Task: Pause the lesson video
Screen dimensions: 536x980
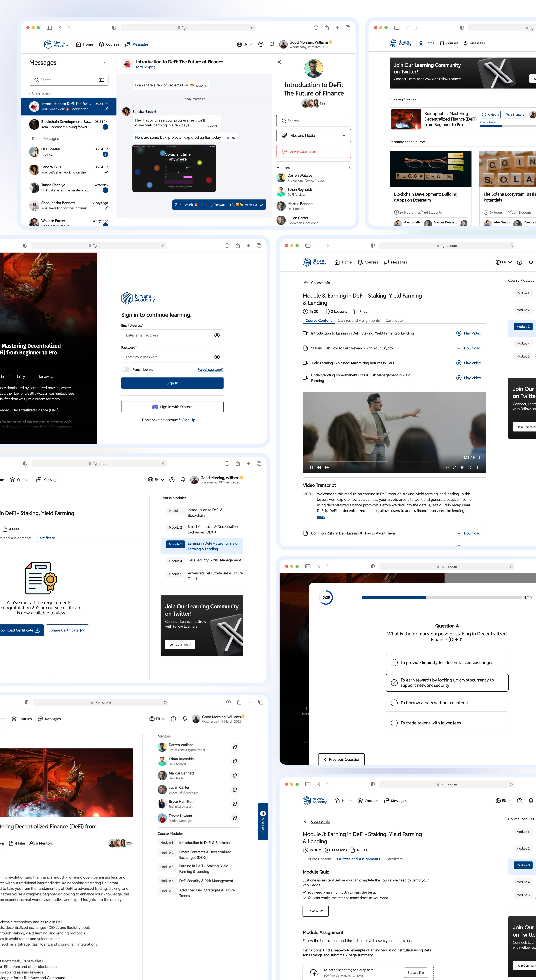Action: coord(311,468)
